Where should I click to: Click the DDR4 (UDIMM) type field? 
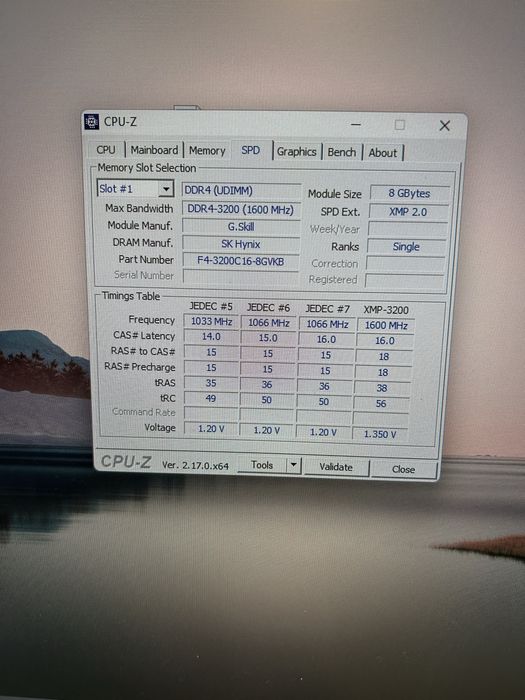click(241, 191)
